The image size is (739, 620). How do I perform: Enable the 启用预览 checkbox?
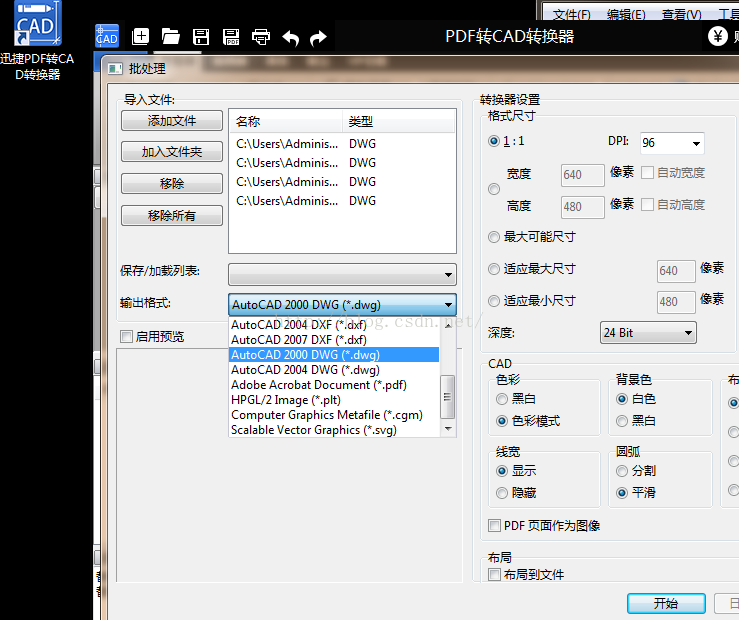(126, 336)
